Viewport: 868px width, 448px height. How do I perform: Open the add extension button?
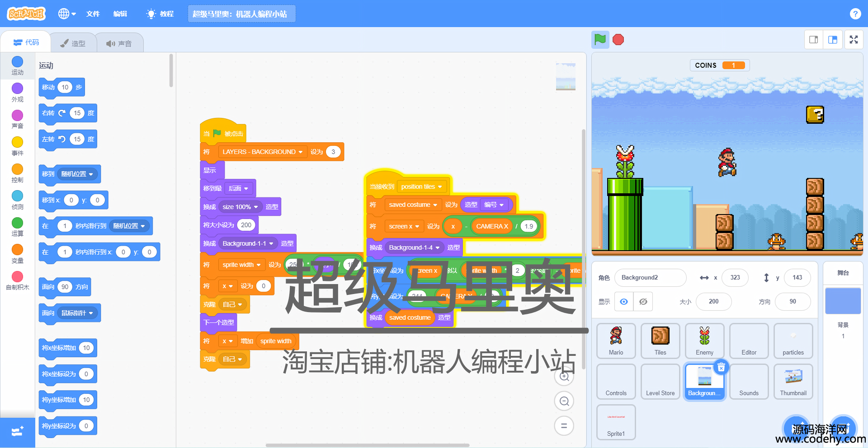pos(17,432)
